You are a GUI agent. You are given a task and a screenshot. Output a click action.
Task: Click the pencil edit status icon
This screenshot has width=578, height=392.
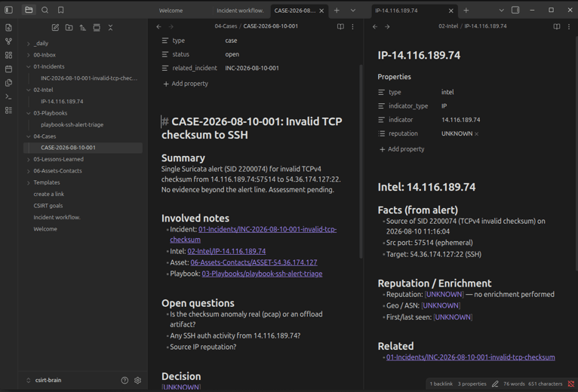(x=495, y=384)
